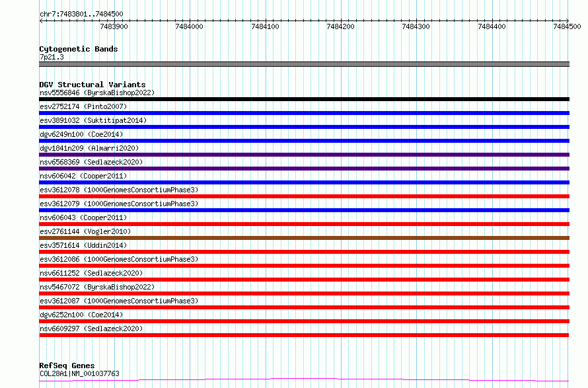Viewport: 588px width, 388px height.
Task: Click ruler position 7484100
Action: coord(265,26)
